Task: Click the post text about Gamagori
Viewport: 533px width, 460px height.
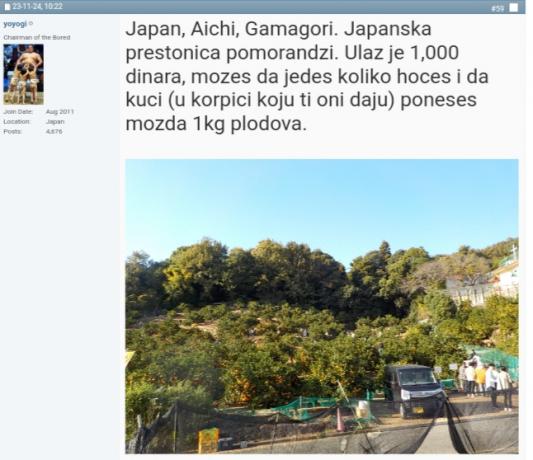Action: pyautogui.click(x=307, y=76)
